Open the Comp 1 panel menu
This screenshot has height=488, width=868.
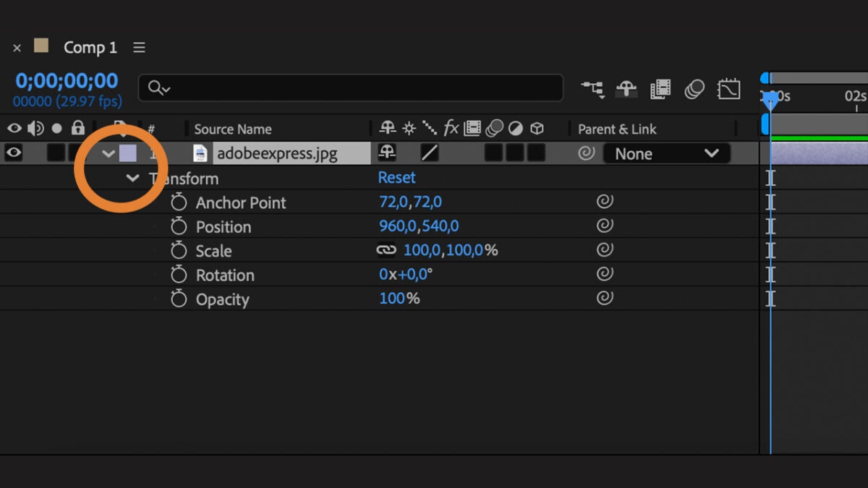click(x=140, y=48)
